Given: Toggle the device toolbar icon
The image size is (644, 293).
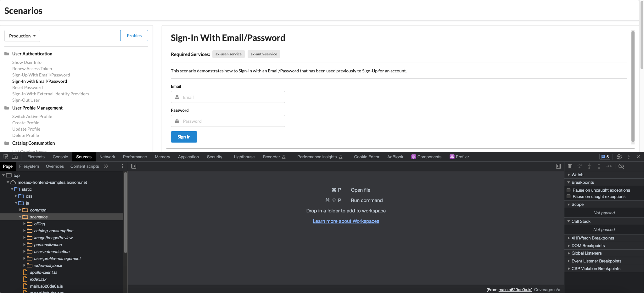Looking at the screenshot, I should (15, 157).
